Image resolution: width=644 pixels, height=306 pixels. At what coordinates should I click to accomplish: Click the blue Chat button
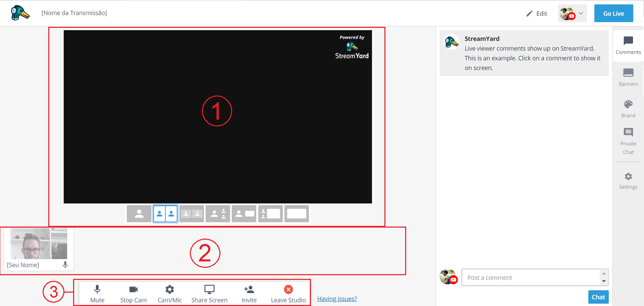598,297
